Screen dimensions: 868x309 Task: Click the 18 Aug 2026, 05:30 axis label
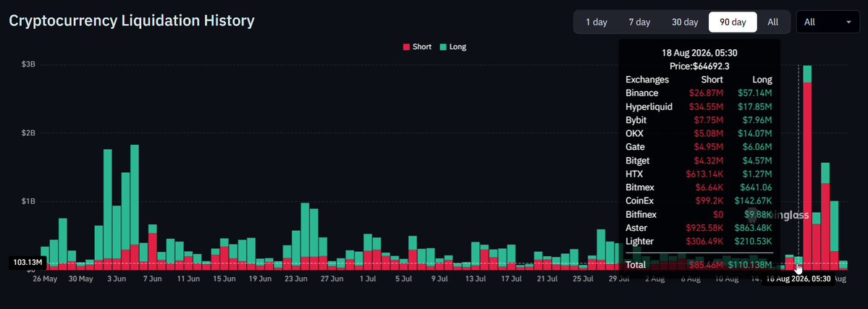pyautogui.click(x=799, y=279)
